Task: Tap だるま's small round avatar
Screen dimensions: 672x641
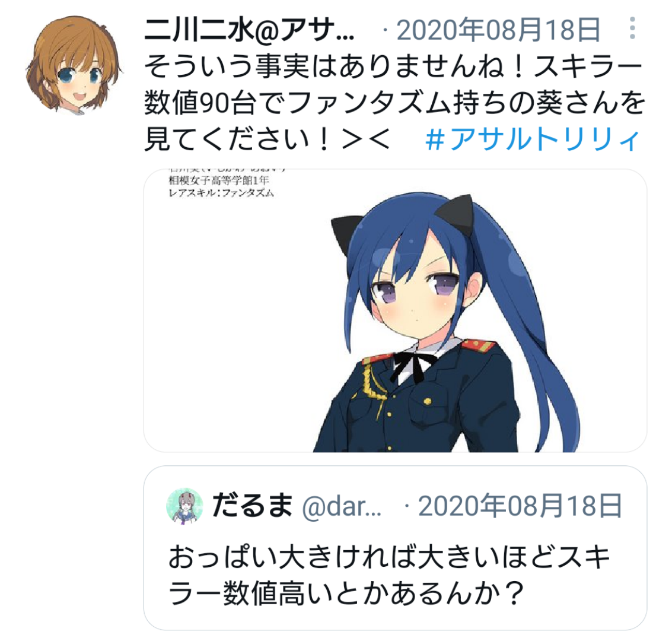Action: (184, 505)
